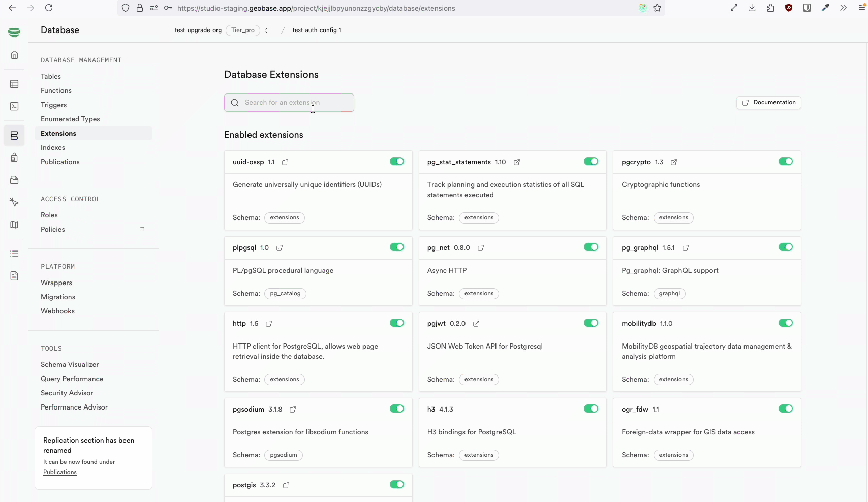Open pgcrypto external docs link icon
Image resolution: width=868 pixels, height=502 pixels.
[674, 162]
